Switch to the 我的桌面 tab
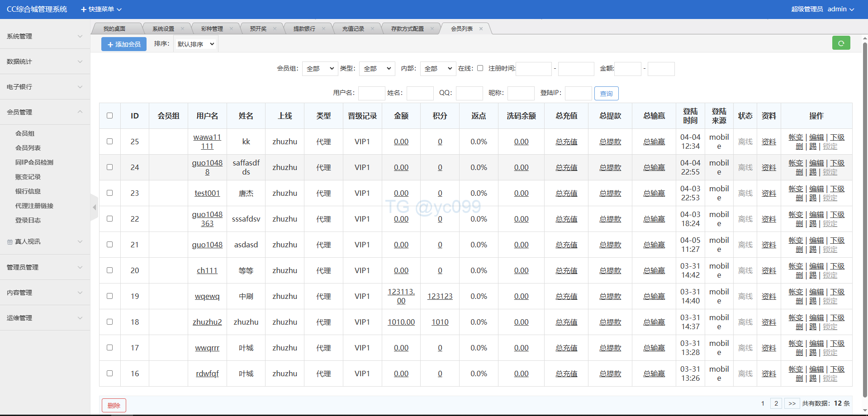Screen dimensions: 868x416 point(114,29)
